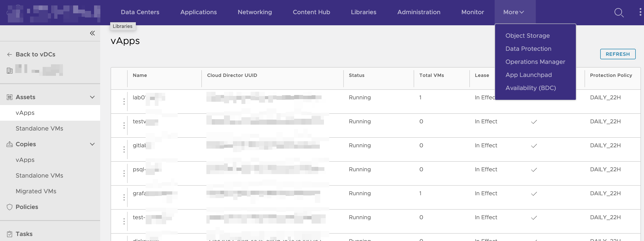Viewport: 644px width, 241px height.
Task: Open the row actions menu for lab0 vApp
Action: [x=124, y=102]
